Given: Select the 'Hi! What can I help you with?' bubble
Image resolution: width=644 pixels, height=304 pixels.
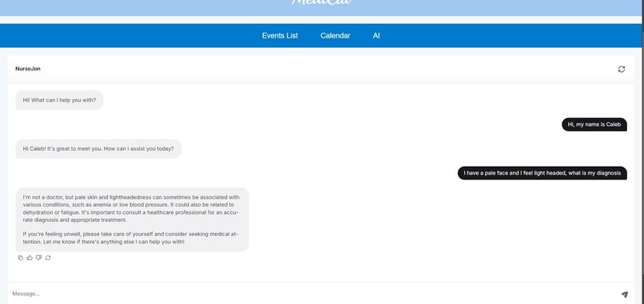Looking at the screenshot, I should [60, 100].
